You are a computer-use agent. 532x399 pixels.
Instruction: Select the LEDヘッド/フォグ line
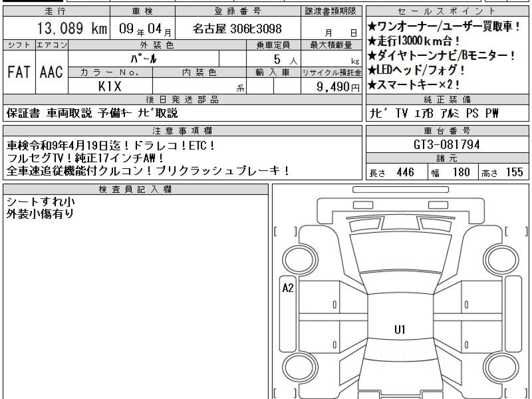[x=417, y=70]
